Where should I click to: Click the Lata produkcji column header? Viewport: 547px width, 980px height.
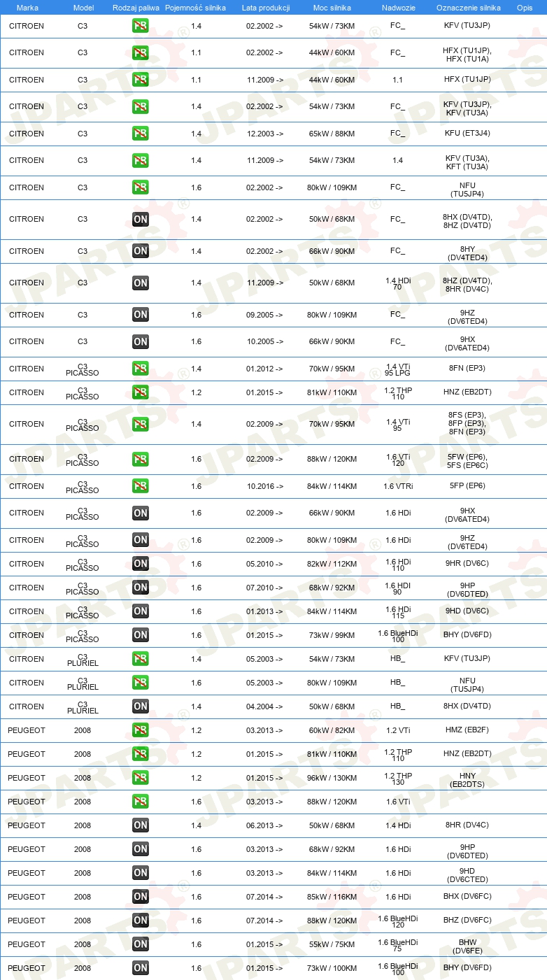(266, 7)
